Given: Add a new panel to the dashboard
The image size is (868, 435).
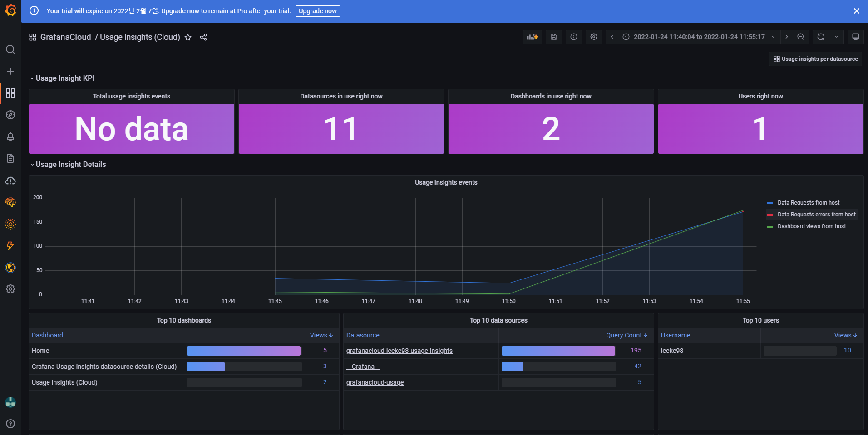Looking at the screenshot, I should tap(532, 37).
